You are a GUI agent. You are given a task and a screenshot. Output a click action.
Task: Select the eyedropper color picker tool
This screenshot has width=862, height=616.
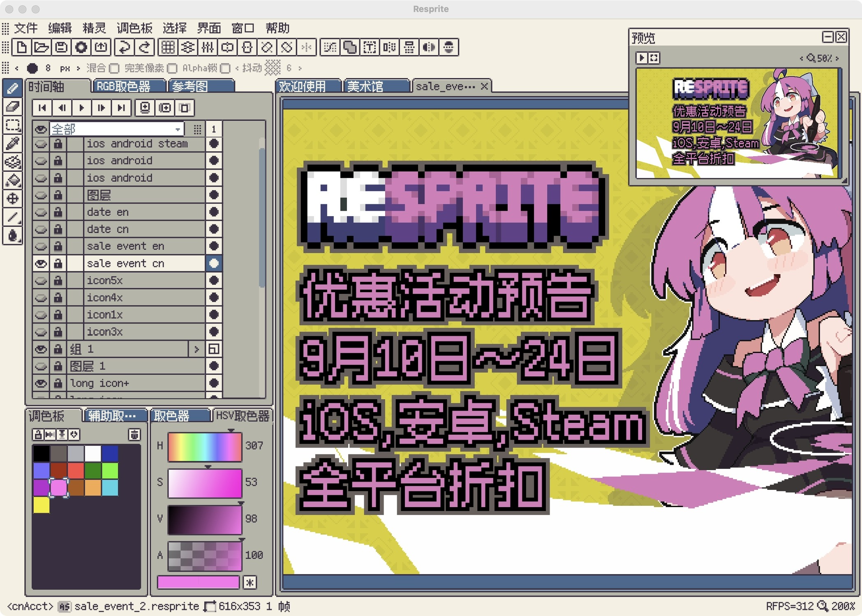tap(12, 143)
